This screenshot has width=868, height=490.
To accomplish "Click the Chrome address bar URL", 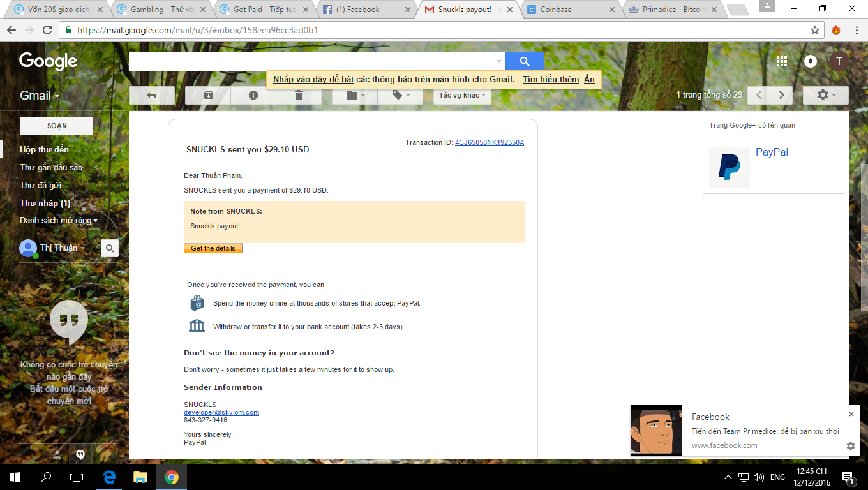I will pos(198,30).
